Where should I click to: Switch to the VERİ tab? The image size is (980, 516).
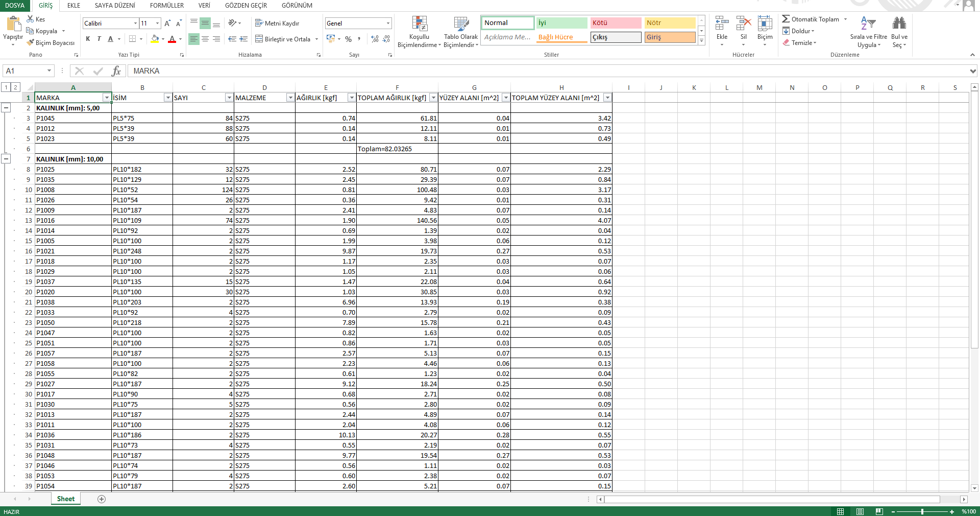204,6
